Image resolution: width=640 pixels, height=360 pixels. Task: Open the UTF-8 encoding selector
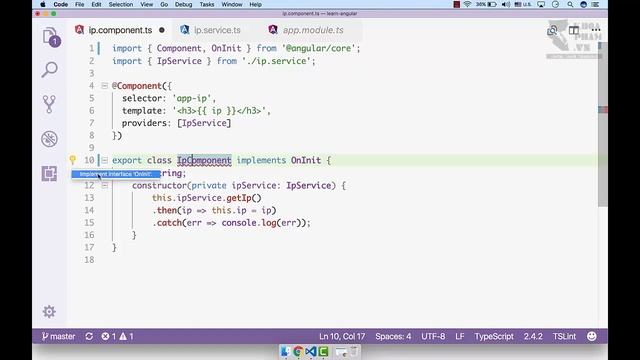(x=433, y=336)
